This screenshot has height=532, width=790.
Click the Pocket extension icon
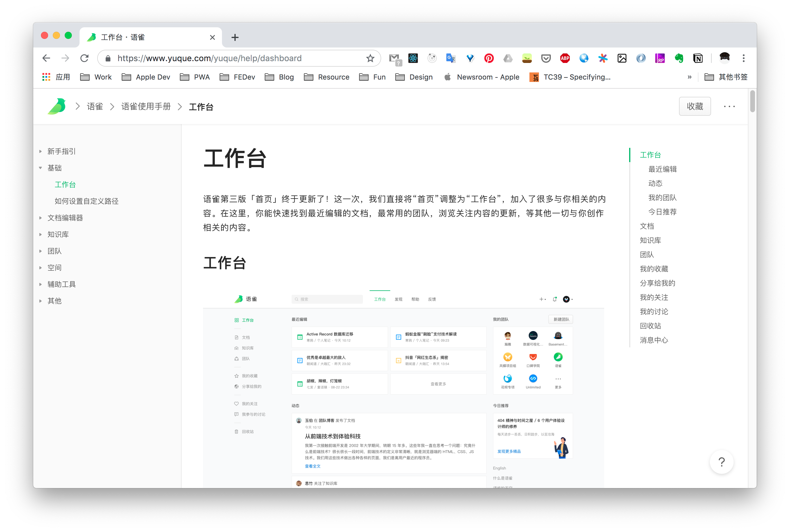(x=546, y=58)
